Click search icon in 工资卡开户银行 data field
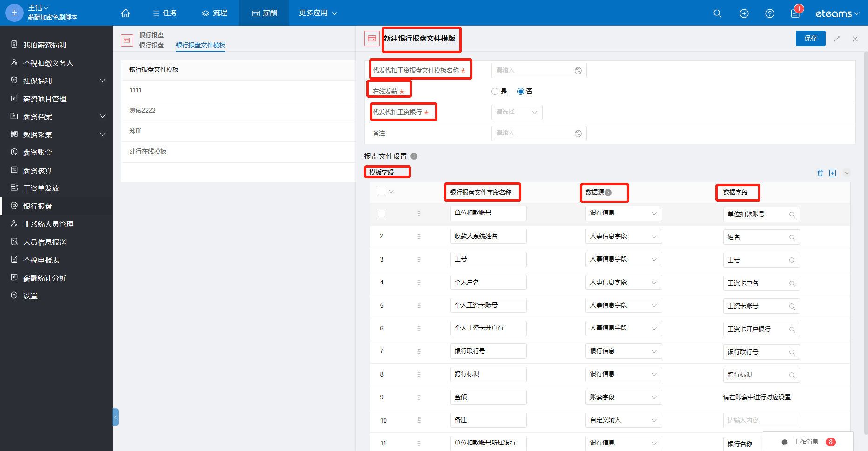The height and width of the screenshot is (451, 868). pyautogui.click(x=792, y=330)
